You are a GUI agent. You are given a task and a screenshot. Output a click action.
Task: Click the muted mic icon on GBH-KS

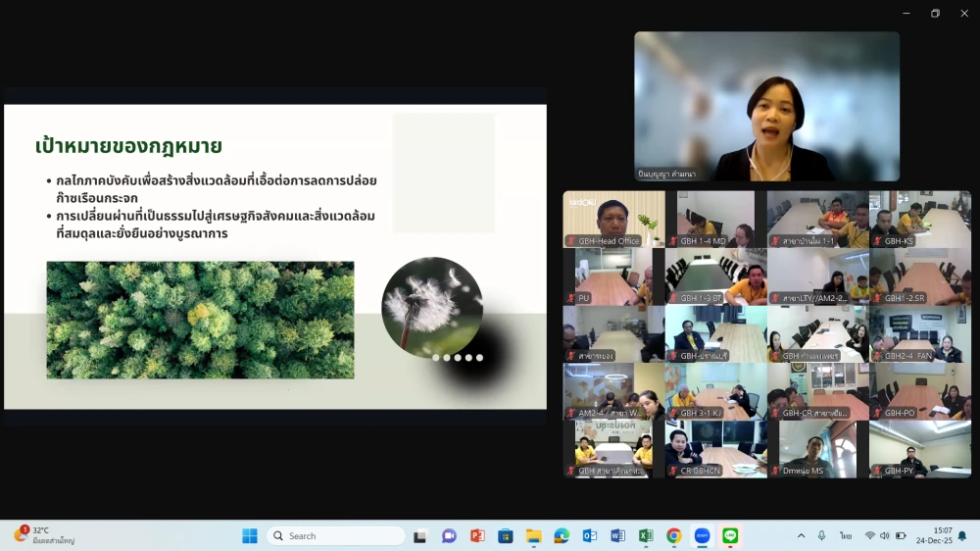876,241
